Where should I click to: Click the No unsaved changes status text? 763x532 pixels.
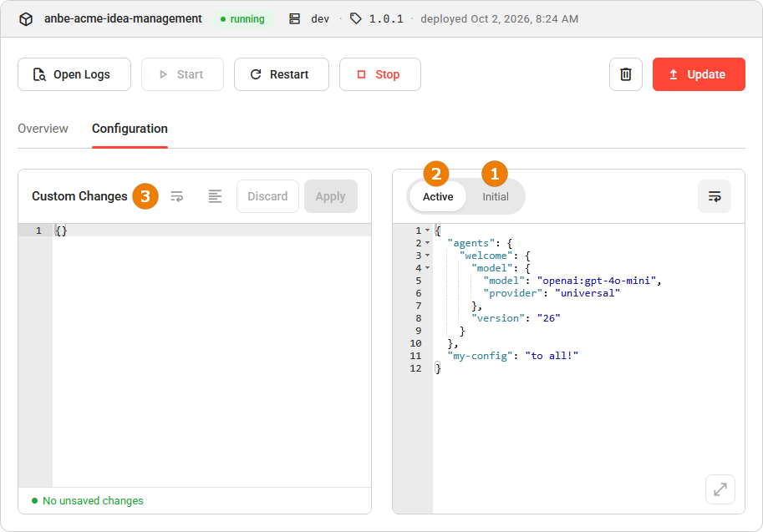(93, 501)
